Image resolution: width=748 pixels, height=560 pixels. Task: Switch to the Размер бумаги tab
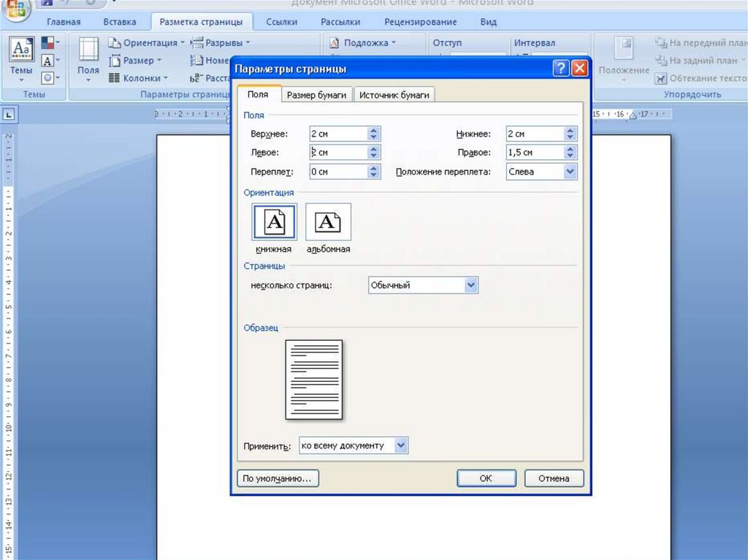(x=316, y=95)
